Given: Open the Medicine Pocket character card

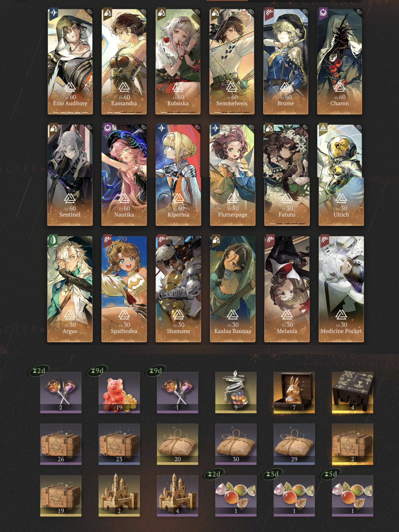Looking at the screenshot, I should [x=341, y=289].
